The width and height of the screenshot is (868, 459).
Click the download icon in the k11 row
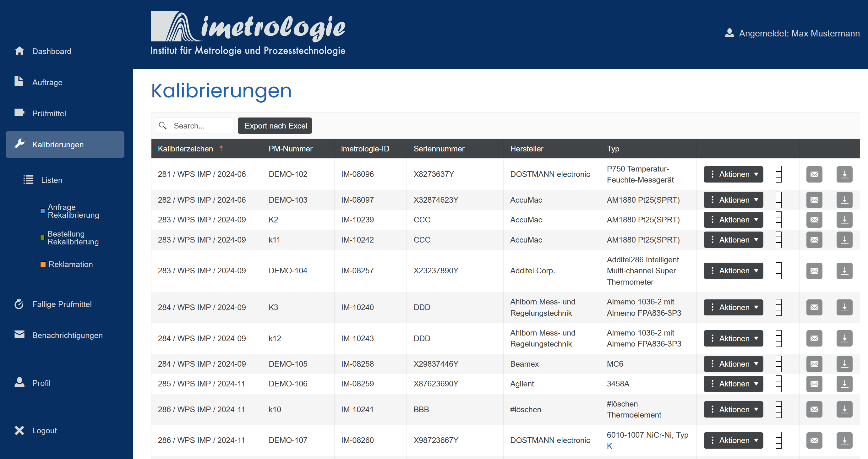coord(844,240)
